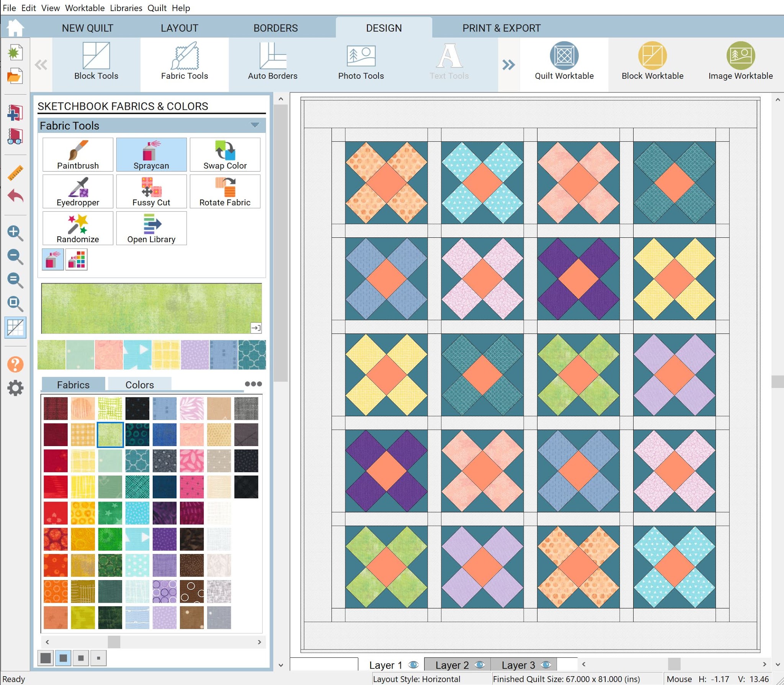Collapse the Fabric Tools section
Viewport: 784px width, 685px height.
click(x=255, y=125)
